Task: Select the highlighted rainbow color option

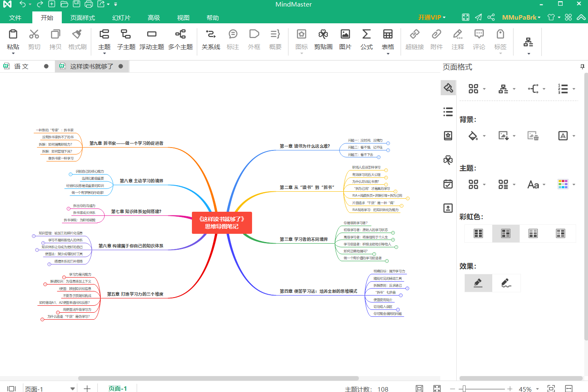Action: [x=506, y=233]
